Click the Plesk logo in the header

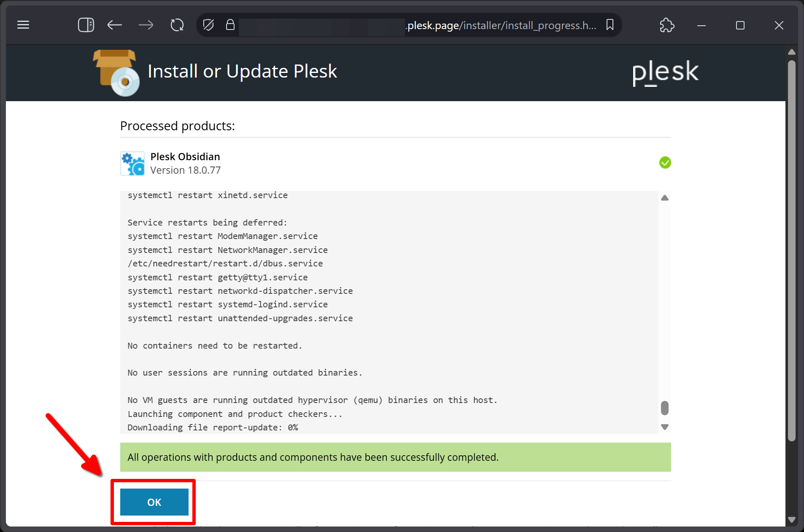[665, 73]
